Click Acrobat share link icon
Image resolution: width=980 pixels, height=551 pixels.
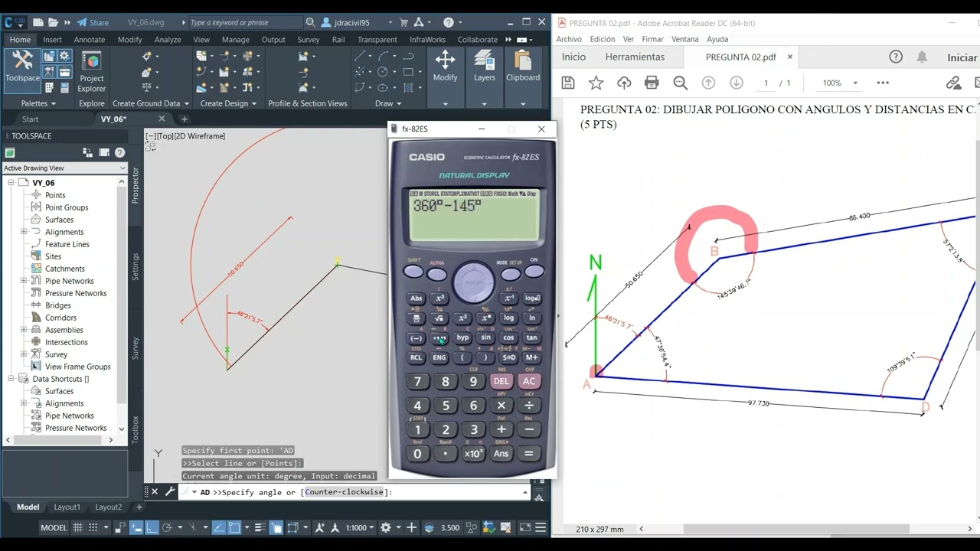coord(953,83)
